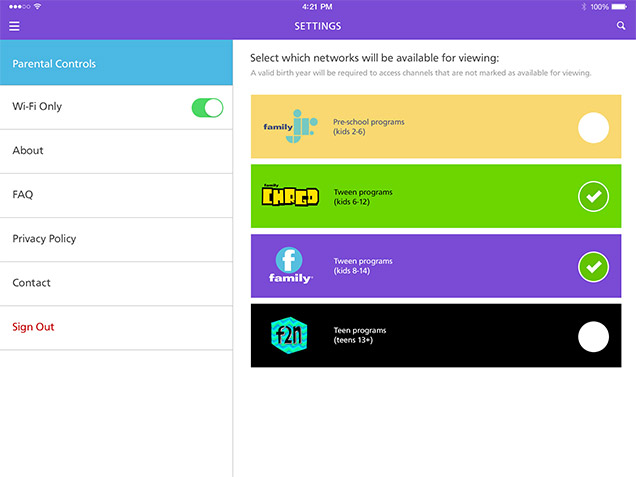Screen dimensions: 636x477
Task: Click the 100% battery percentage text
Action: (x=599, y=7)
